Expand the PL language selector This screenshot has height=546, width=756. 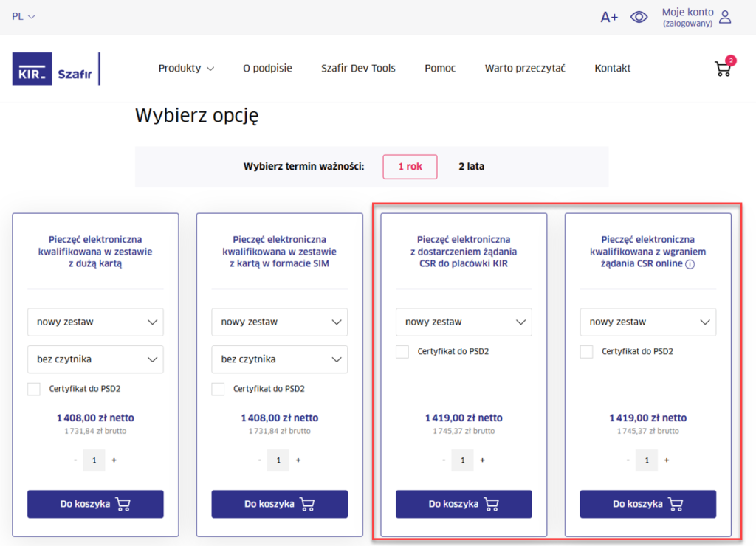click(x=24, y=16)
